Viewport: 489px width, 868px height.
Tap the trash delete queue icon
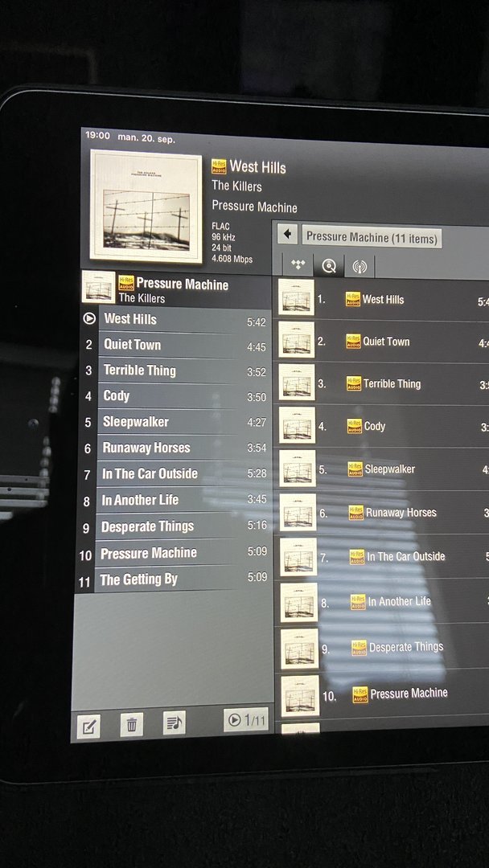[x=132, y=724]
